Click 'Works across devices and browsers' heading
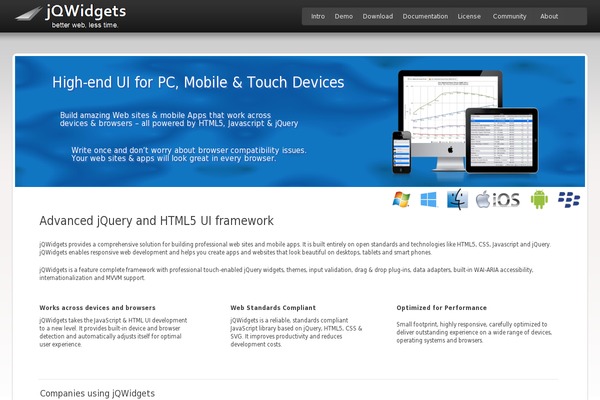Screen dimensions: 600x400 coord(97,308)
